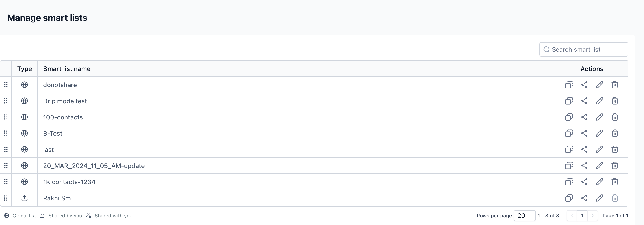Edit the 1K contacts-1234 list
The image size is (644, 225).
[599, 182]
